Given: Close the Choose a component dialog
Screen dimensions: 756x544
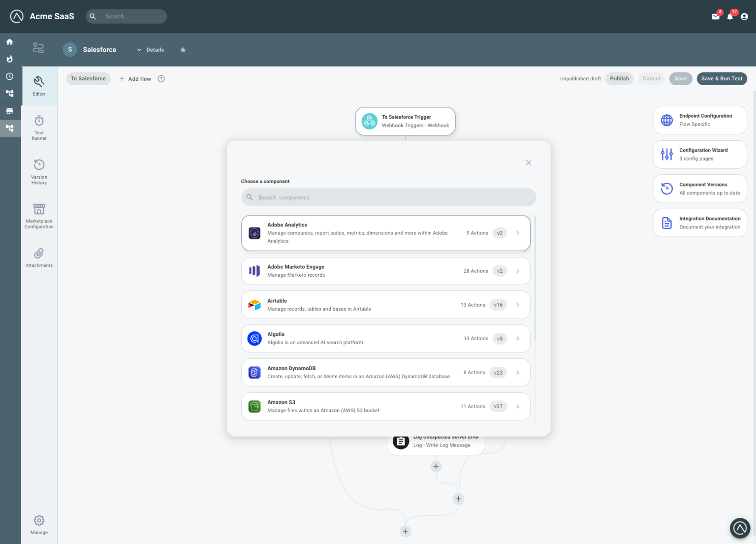Looking at the screenshot, I should coord(528,163).
